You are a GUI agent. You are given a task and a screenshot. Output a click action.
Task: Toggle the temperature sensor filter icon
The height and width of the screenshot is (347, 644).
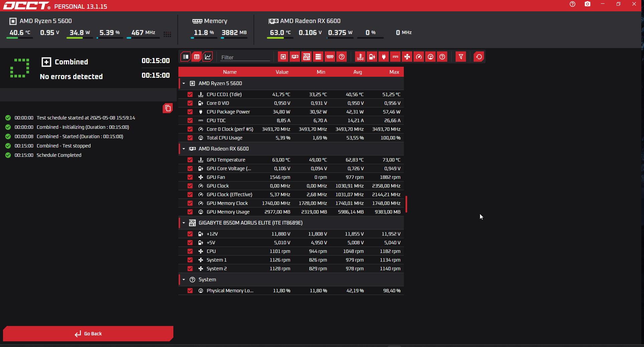click(360, 57)
